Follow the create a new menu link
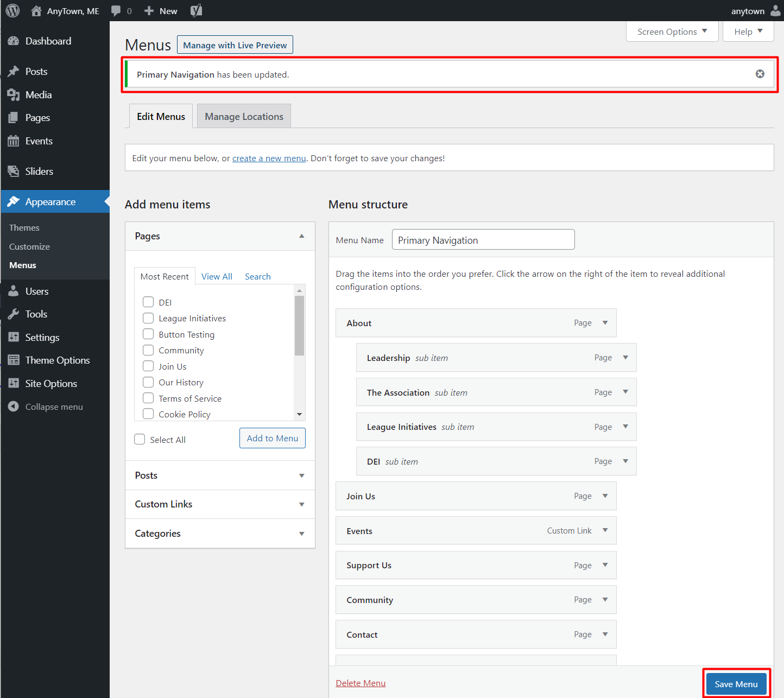784x698 pixels. (x=269, y=158)
